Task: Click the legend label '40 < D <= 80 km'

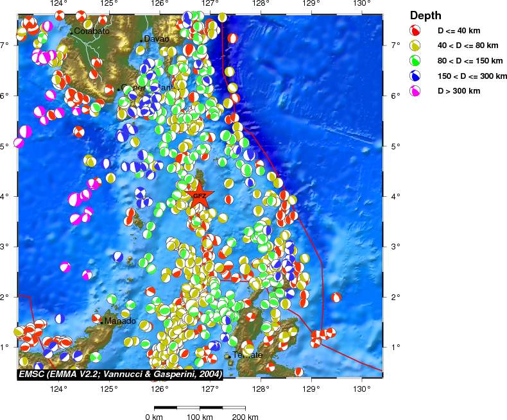Action: [x=468, y=46]
